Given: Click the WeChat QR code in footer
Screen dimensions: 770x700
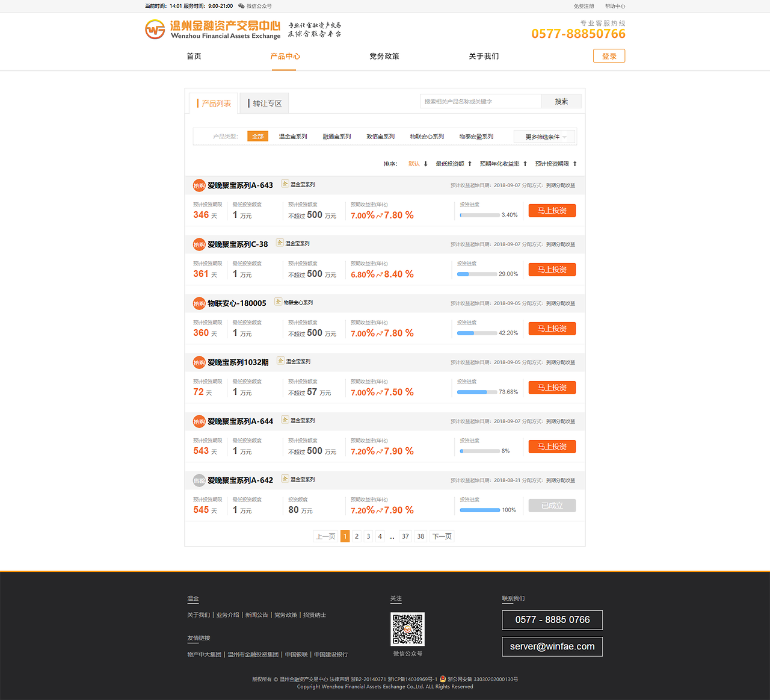Looking at the screenshot, I should point(407,629).
